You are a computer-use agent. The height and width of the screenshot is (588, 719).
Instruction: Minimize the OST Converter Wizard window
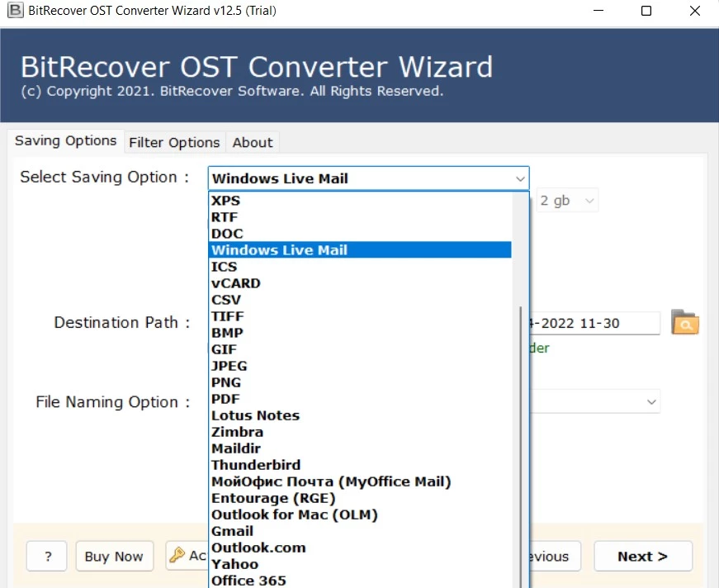tap(598, 11)
